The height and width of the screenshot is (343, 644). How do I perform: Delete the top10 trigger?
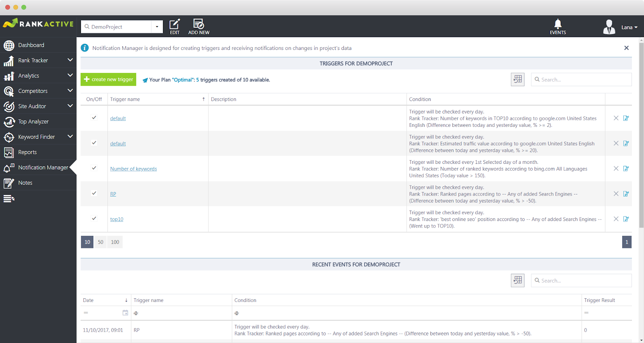coord(616,219)
